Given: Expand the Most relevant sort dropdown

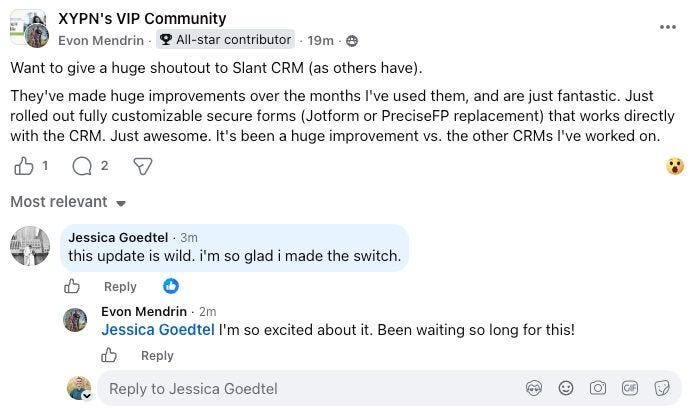Looking at the screenshot, I should click(x=68, y=202).
